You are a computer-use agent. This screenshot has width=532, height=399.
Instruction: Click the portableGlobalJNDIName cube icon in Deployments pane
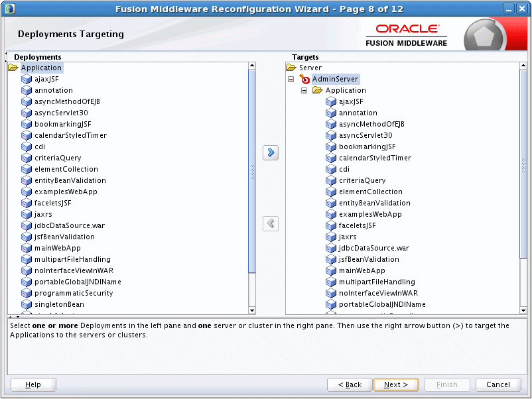tap(27, 282)
